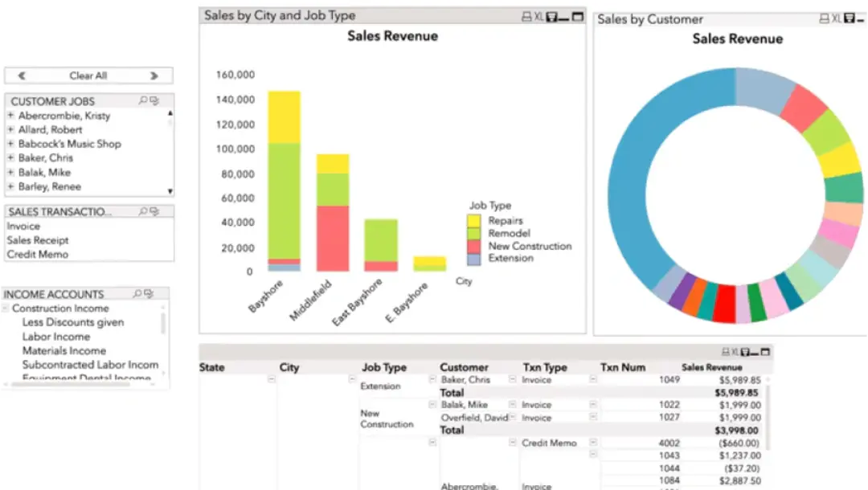868x490 pixels.
Task: Click Income Accounts horizontal scrollbar
Action: [69, 384]
